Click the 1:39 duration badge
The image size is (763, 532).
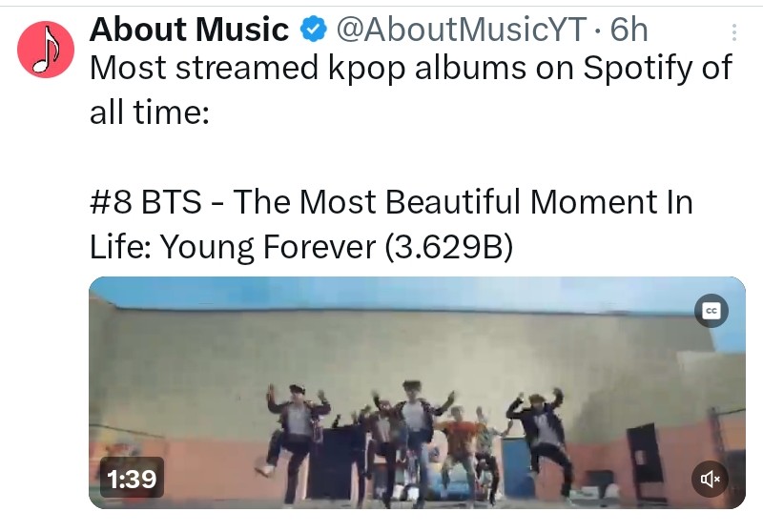(132, 479)
